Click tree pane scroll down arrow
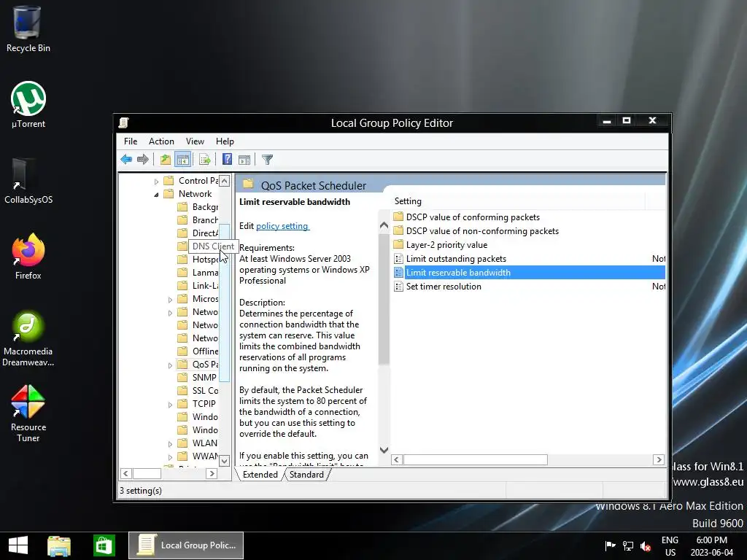Viewport: 747px width, 560px height. coord(225,461)
